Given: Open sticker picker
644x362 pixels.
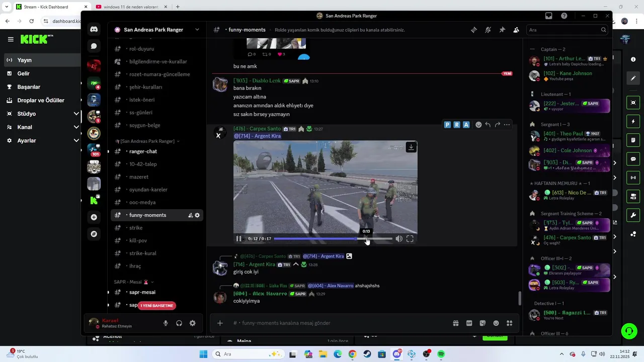Looking at the screenshot, I should click(482, 323).
